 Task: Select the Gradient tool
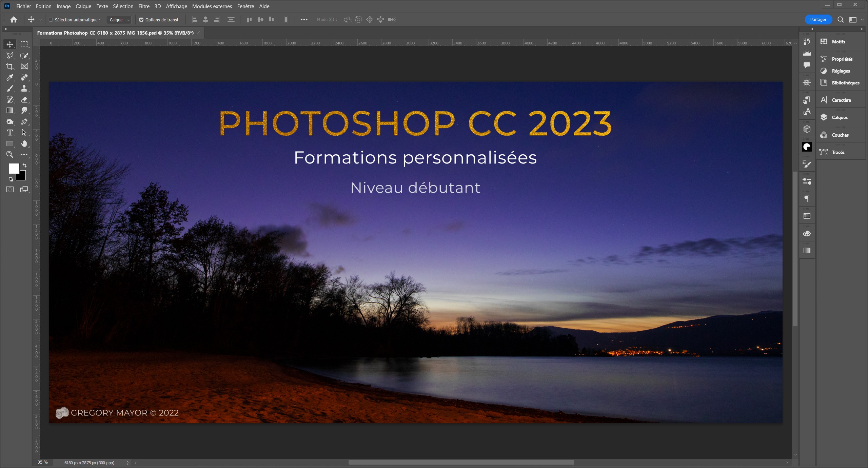[x=10, y=111]
